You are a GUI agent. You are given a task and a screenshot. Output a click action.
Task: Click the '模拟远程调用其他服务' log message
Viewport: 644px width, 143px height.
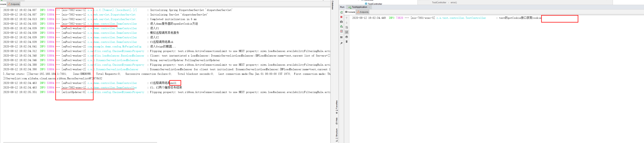click(x=164, y=33)
